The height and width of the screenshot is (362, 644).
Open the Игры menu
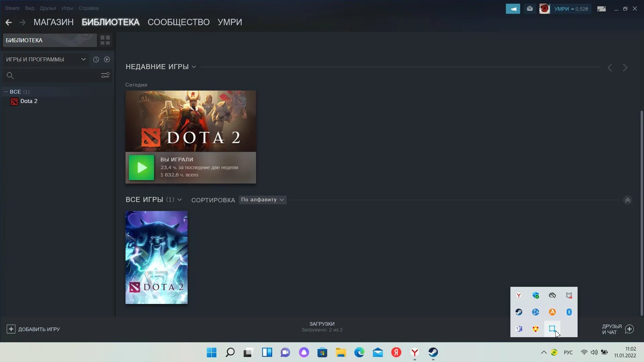67,8
